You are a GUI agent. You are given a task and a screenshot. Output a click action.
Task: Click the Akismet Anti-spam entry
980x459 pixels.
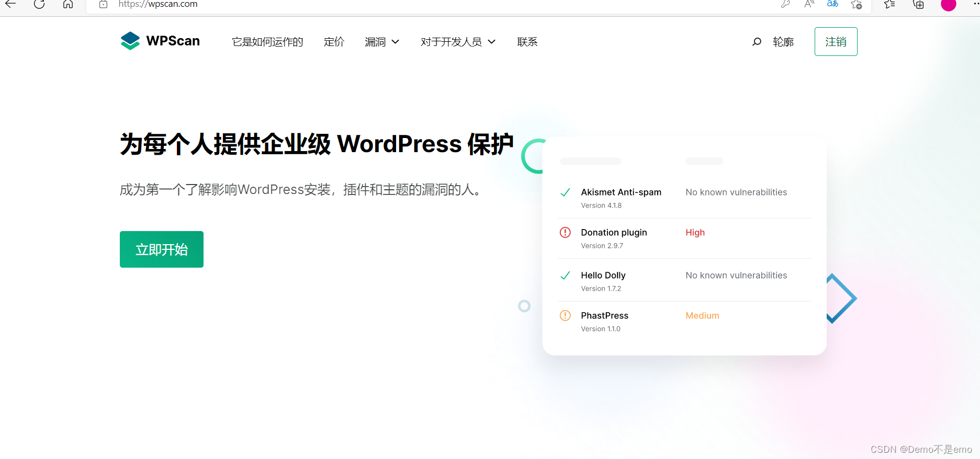click(x=621, y=192)
